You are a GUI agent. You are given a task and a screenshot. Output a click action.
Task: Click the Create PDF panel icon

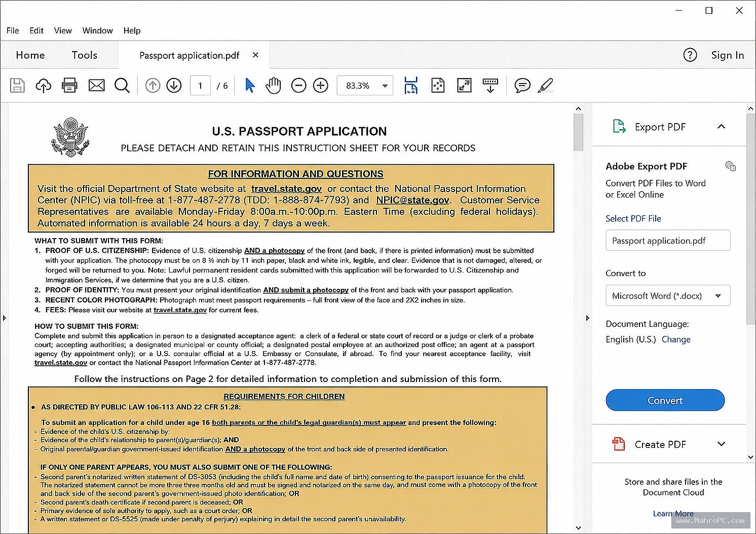point(619,444)
